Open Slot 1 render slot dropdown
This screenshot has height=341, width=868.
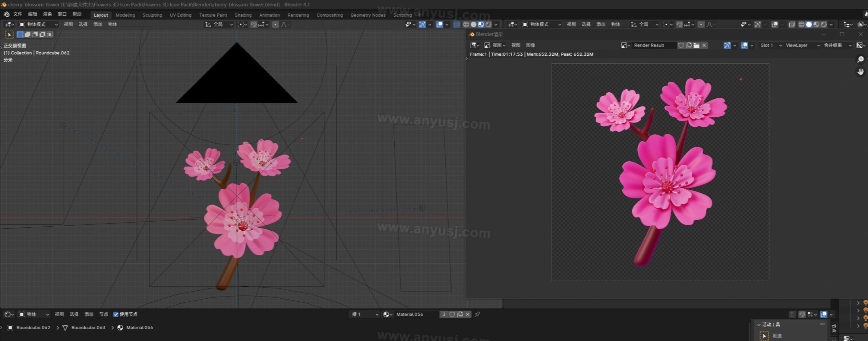click(771, 45)
